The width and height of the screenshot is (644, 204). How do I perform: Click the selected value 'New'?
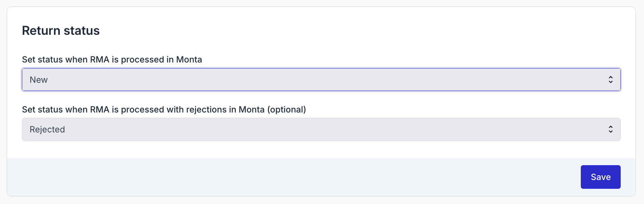tap(39, 80)
